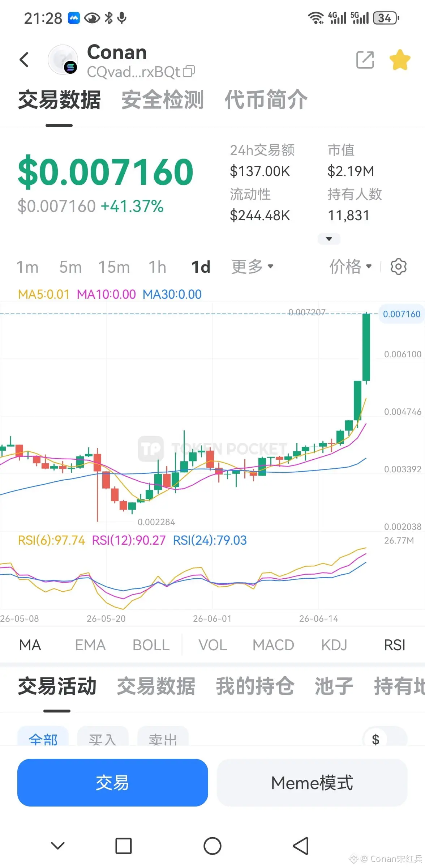The width and height of the screenshot is (425, 868).
Task: Tap the 24h volume value $137.00K
Action: click(260, 171)
